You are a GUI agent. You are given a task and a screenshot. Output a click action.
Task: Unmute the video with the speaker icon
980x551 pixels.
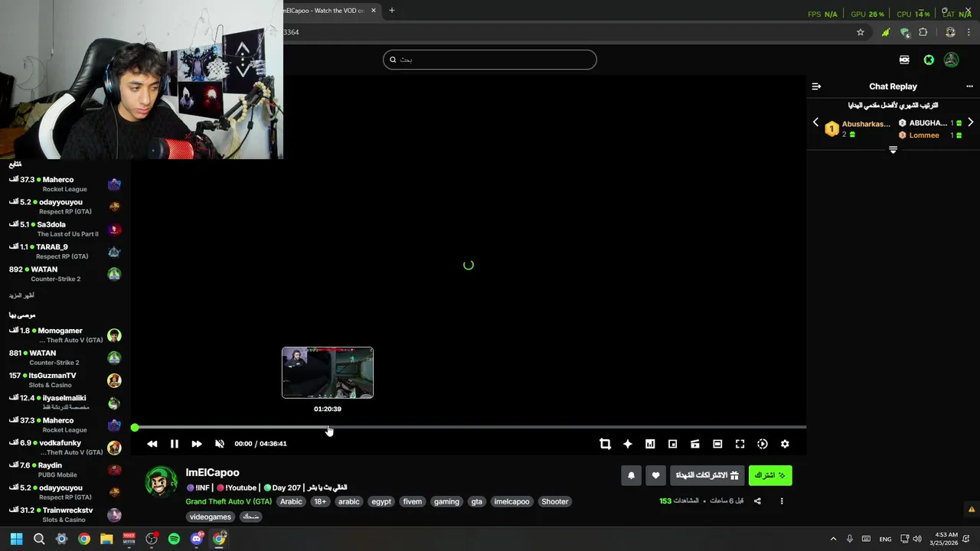pyautogui.click(x=220, y=444)
